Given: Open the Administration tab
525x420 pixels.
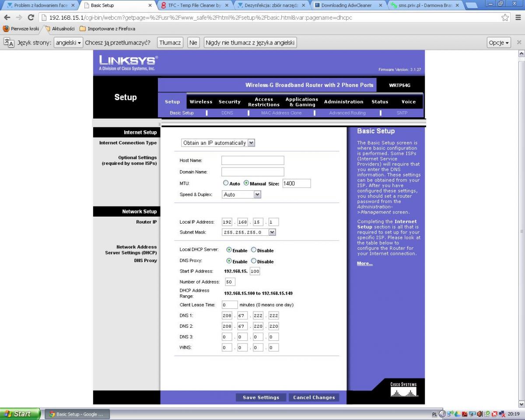Looking at the screenshot, I should (x=344, y=101).
